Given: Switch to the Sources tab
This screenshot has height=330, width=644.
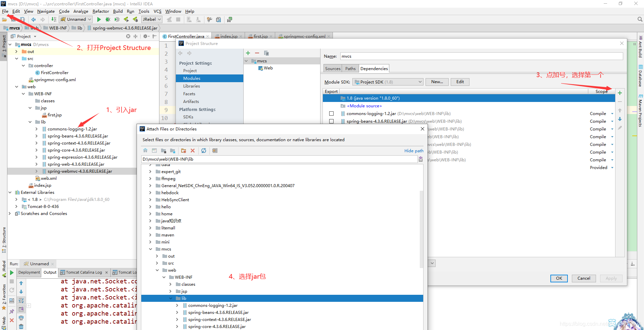Looking at the screenshot, I should point(333,68).
